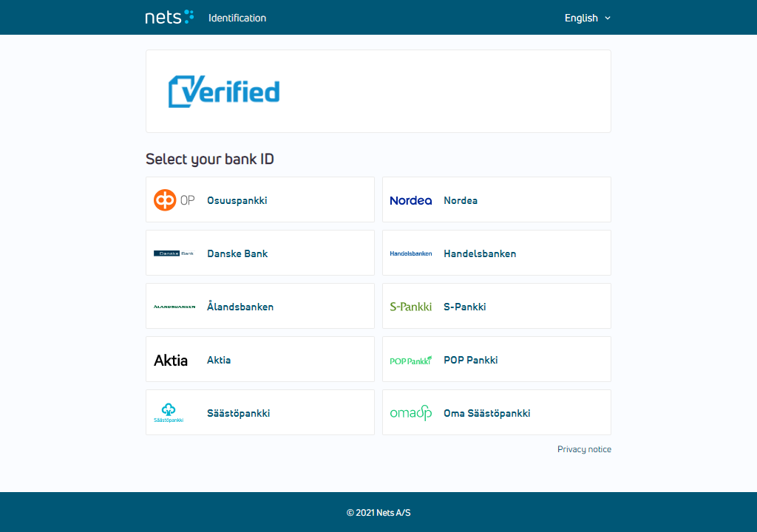The width and height of the screenshot is (757, 532).
Task: Click the Nets logo in the header
Action: [x=169, y=18]
